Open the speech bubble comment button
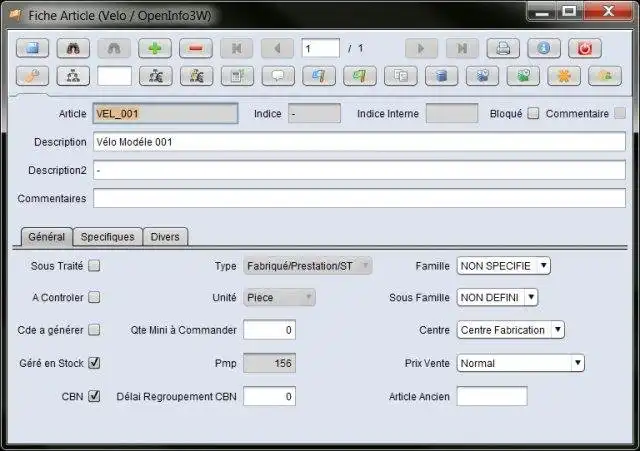The width and height of the screenshot is (640, 451). (x=278, y=76)
